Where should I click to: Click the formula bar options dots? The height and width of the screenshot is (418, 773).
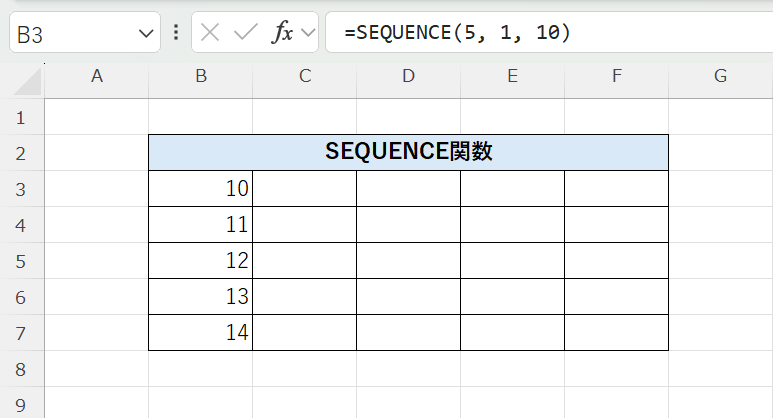pos(176,33)
